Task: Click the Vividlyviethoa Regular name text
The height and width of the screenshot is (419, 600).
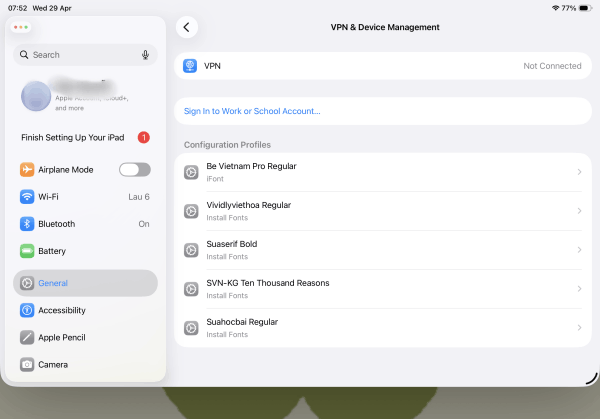Action: pos(249,205)
